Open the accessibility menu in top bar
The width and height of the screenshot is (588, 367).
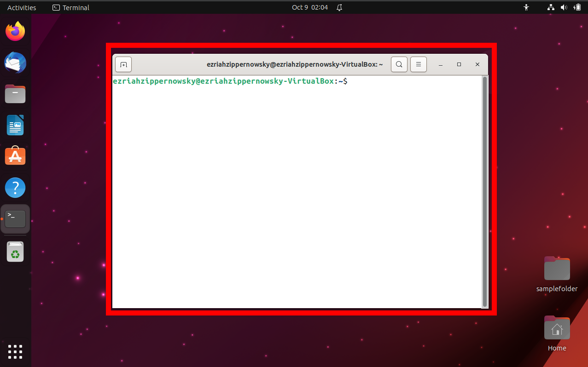pyautogui.click(x=526, y=7)
